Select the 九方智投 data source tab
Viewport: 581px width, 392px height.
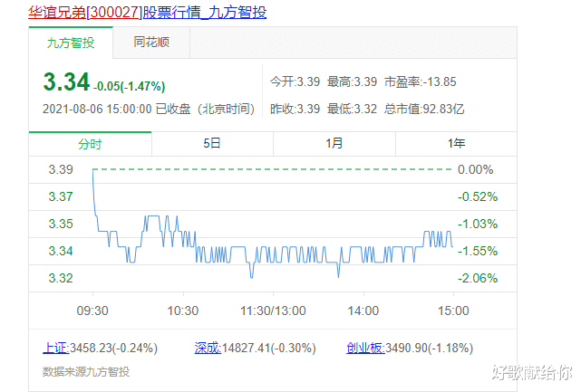point(71,43)
